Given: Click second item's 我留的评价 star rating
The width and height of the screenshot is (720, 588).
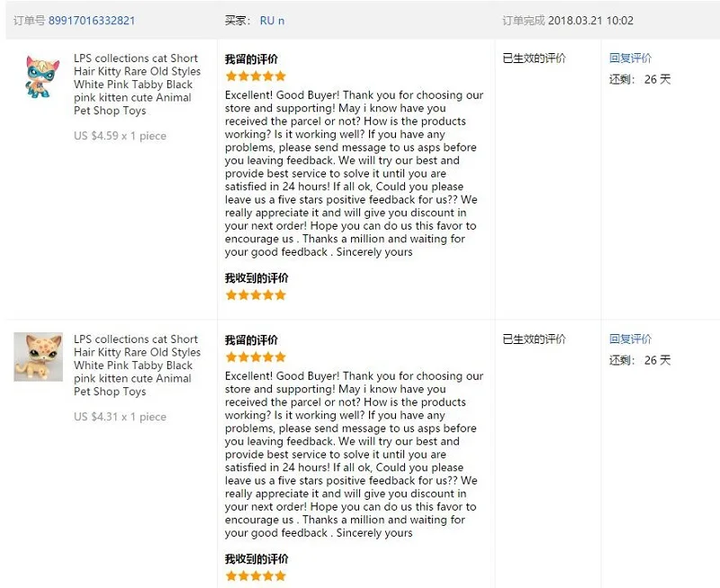Looking at the screenshot, I should click(x=256, y=357).
